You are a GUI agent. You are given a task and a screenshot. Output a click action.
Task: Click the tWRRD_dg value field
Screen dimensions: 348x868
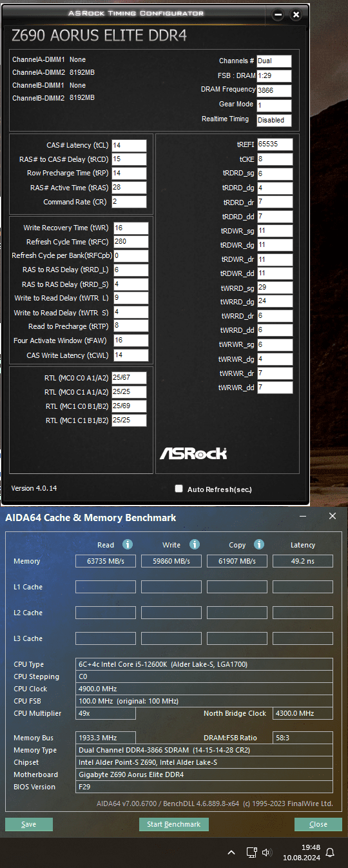[275, 301]
